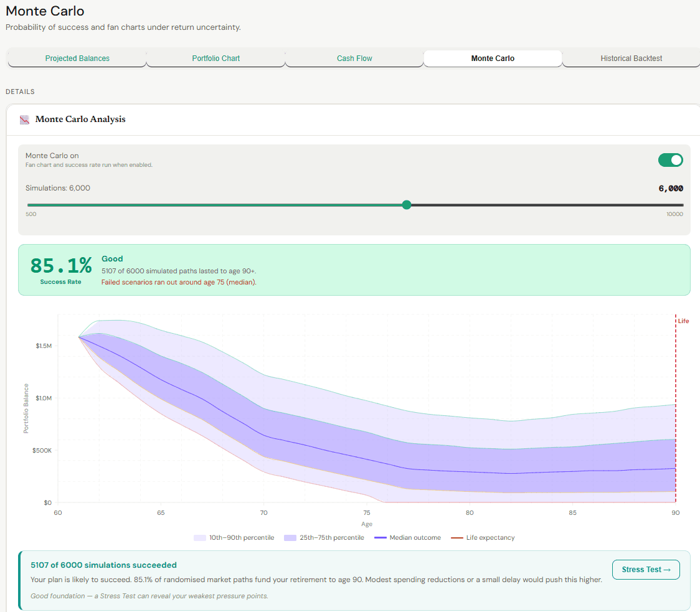Click the 'Good foundation' stress test hint
The width and height of the screenshot is (700, 612).
coord(149,596)
